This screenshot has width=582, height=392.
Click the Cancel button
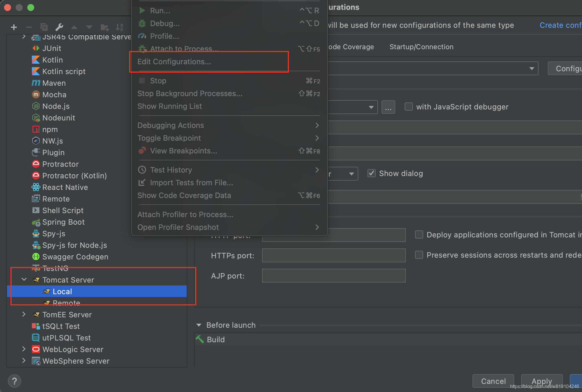coord(493,381)
